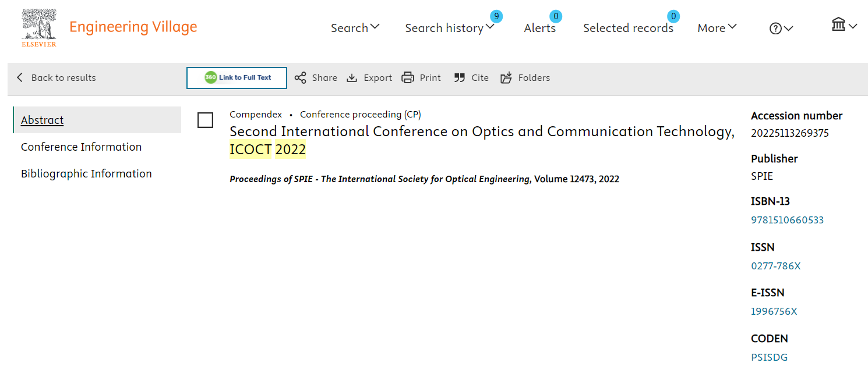Click the Elsevier tree logo
Viewport: 868px width, 377px height.
pos(39,27)
